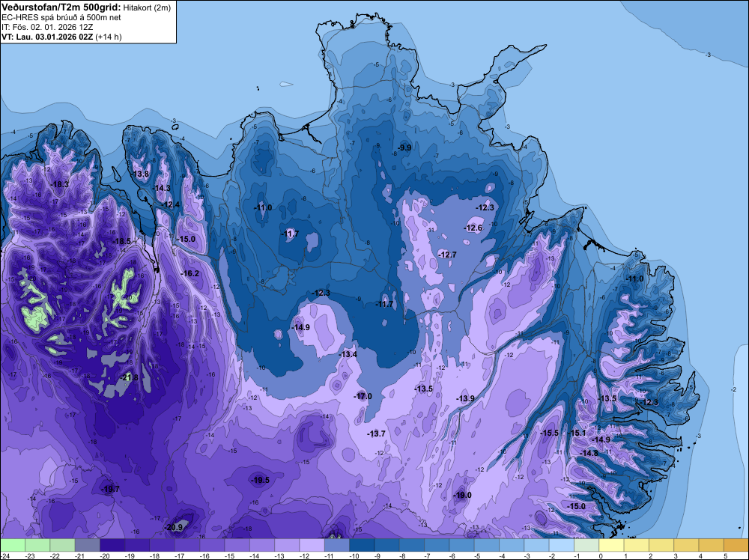This screenshot has width=749, height=560.
Task: Click the -9.9 temperature label
Action: point(404,148)
